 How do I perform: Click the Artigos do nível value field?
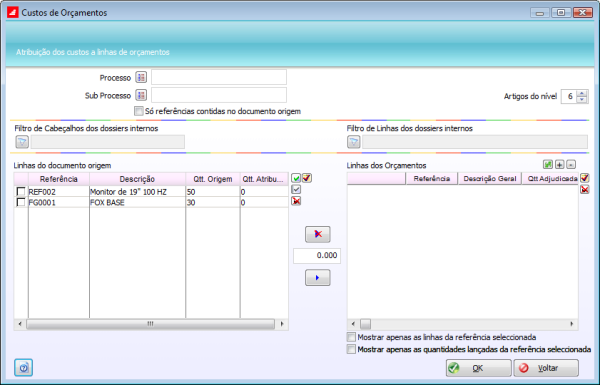pos(569,96)
